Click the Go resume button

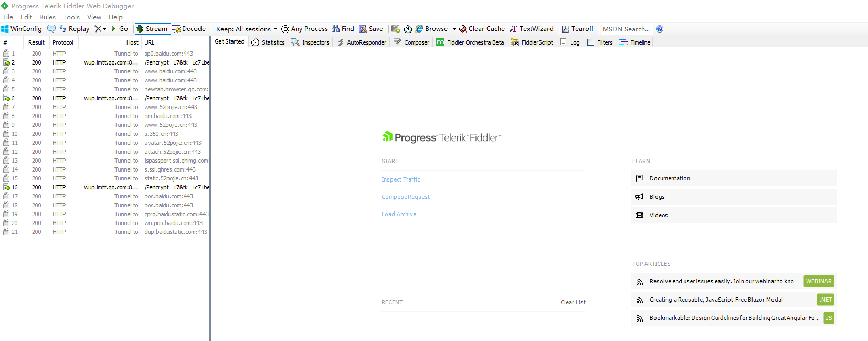[x=120, y=29]
